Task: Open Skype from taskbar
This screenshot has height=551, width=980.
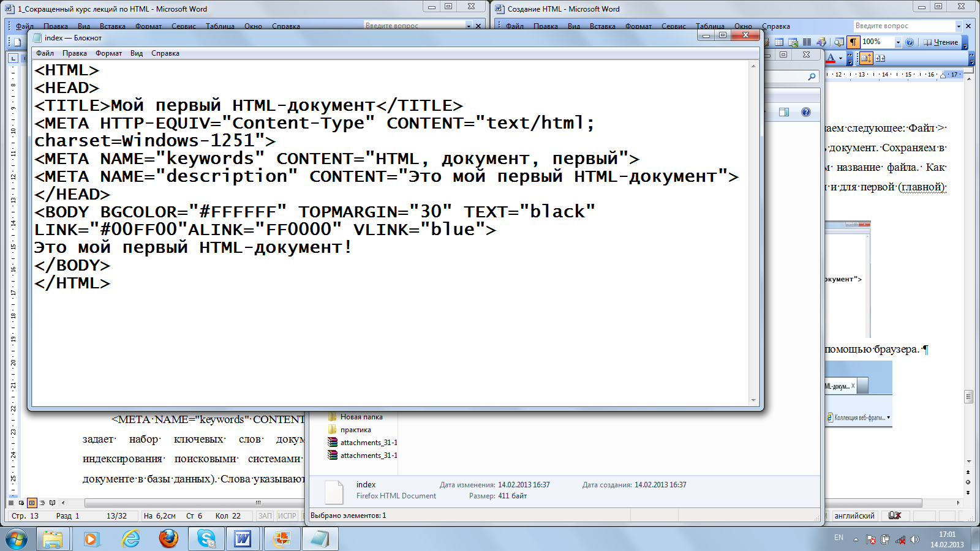Action: tap(206, 539)
